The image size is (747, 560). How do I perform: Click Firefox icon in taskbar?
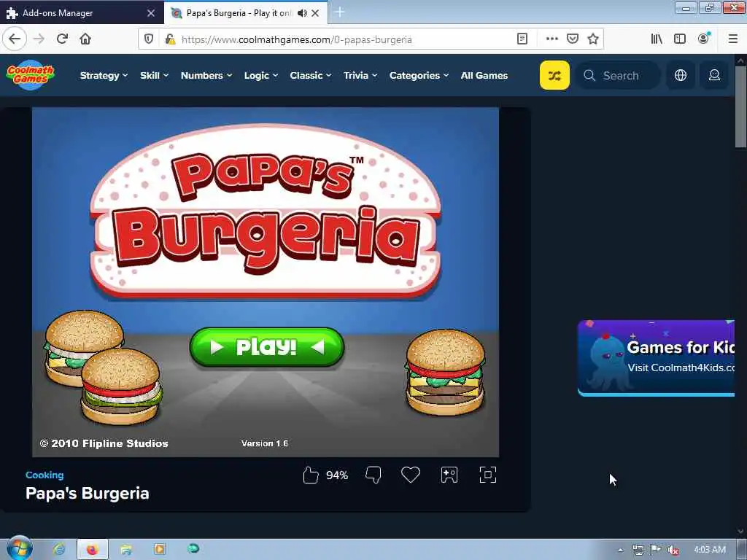(x=93, y=550)
